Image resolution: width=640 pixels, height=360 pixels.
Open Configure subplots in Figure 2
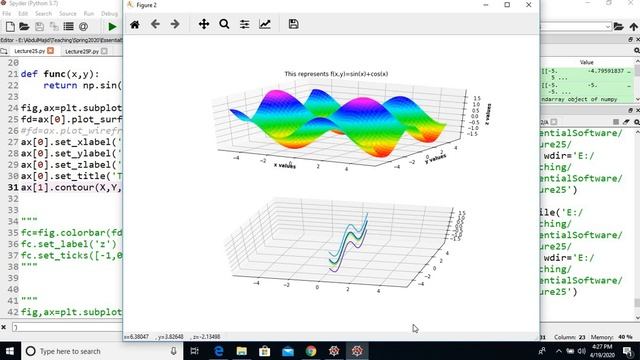244,24
